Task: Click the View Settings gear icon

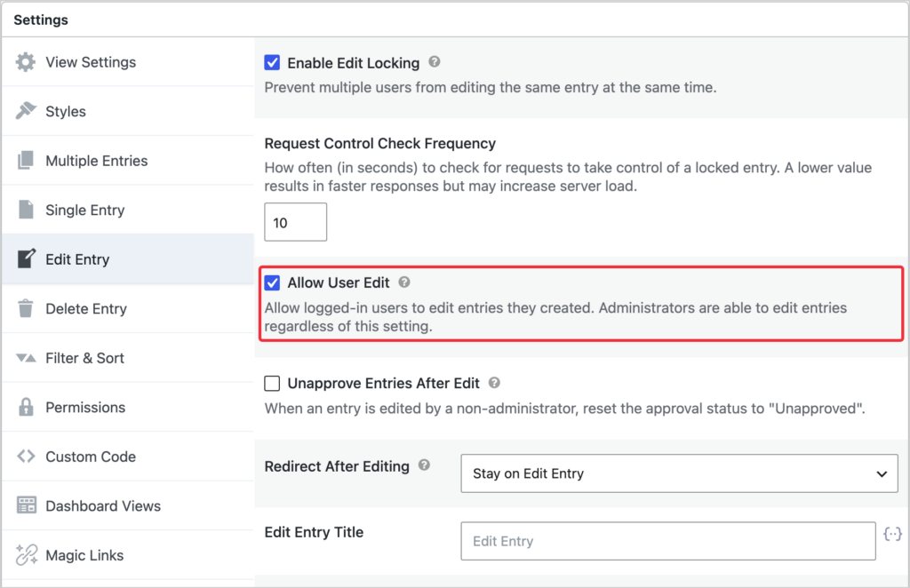Action: 26,62
